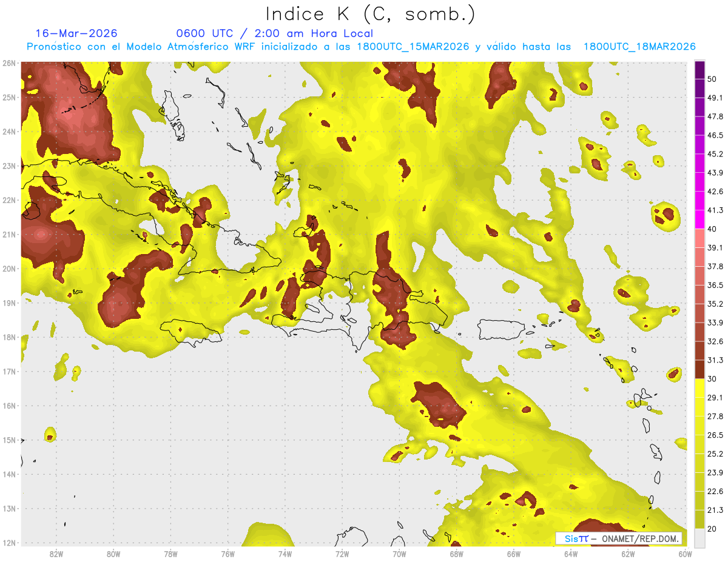
Task: Click the legend band between 40 and 41.3
Action: pyautogui.click(x=699, y=219)
